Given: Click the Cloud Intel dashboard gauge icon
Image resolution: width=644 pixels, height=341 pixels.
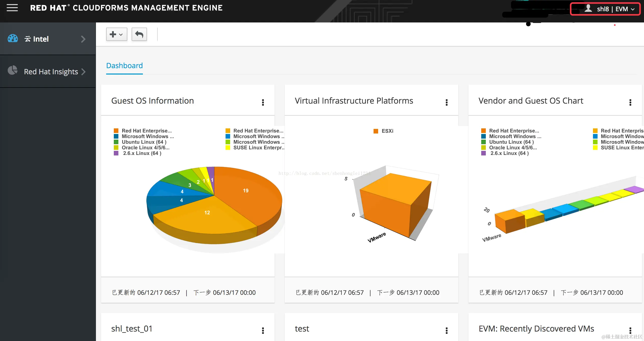Looking at the screenshot, I should (13, 39).
